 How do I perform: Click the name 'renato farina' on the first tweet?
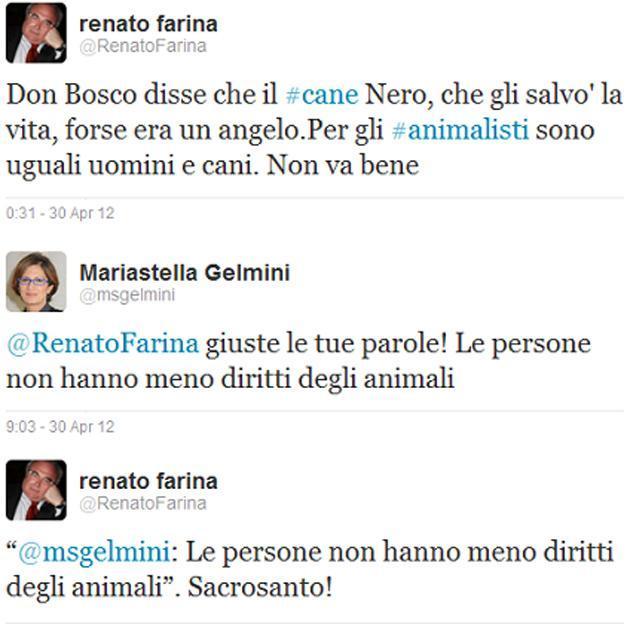147,23
